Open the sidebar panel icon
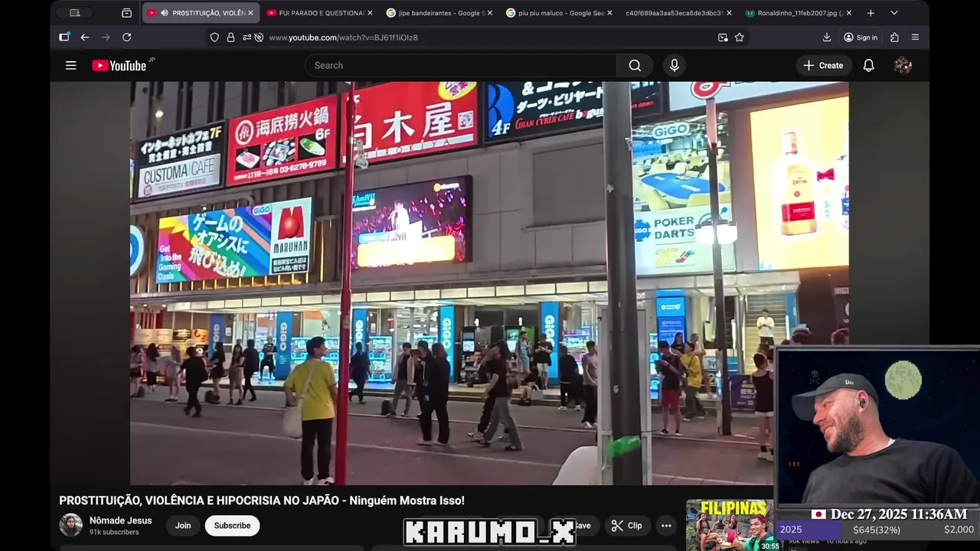980x551 pixels. pyautogui.click(x=64, y=37)
